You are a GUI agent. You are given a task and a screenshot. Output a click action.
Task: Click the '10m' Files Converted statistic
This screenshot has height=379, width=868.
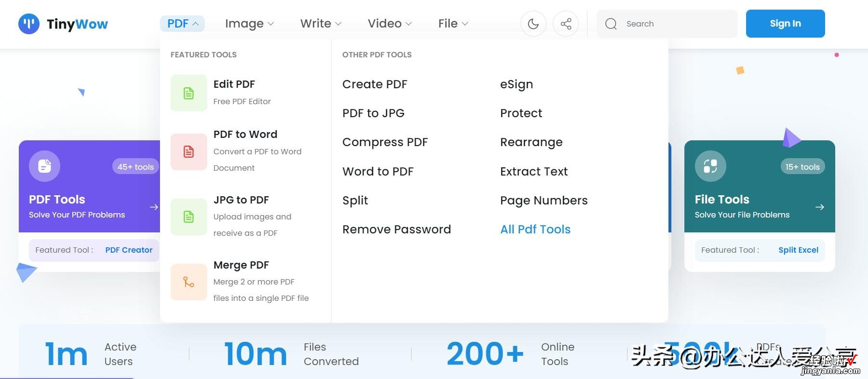click(x=255, y=354)
